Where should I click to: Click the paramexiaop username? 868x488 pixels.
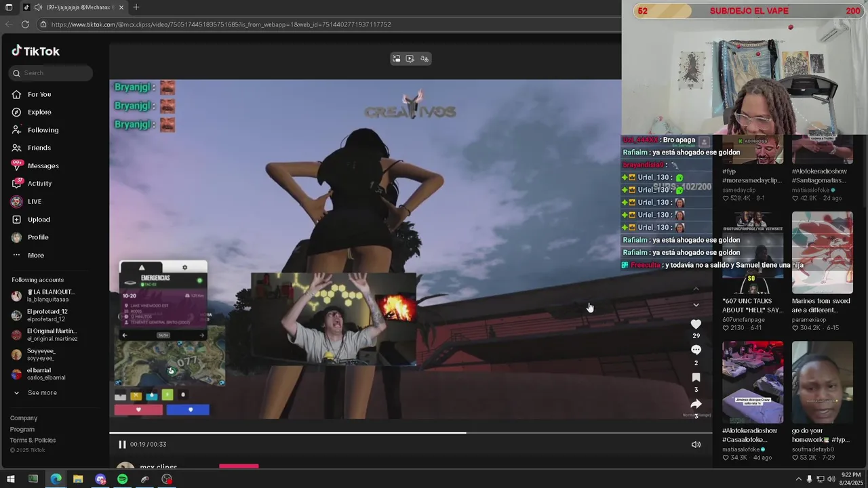(x=809, y=320)
